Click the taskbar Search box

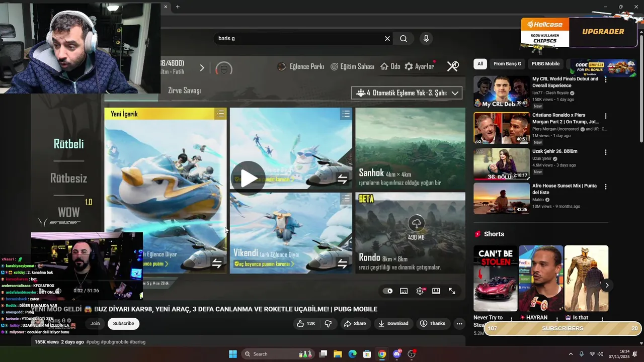(278, 354)
